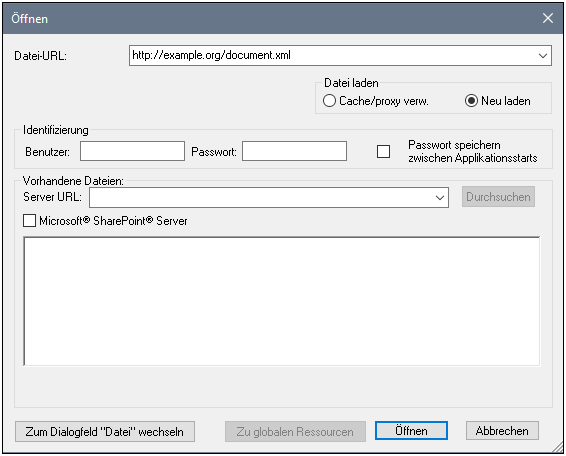566x456 pixels.
Task: Click the Durchsuchen button
Action: click(x=498, y=197)
